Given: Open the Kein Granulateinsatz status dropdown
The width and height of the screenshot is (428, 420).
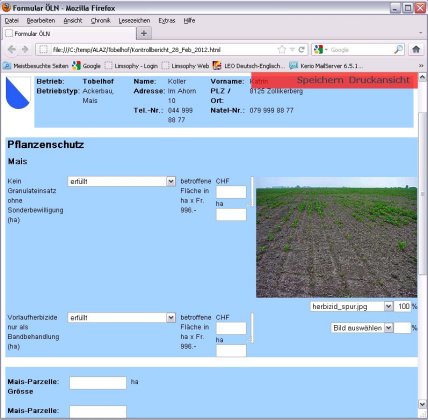Looking at the screenshot, I should coord(121,181).
